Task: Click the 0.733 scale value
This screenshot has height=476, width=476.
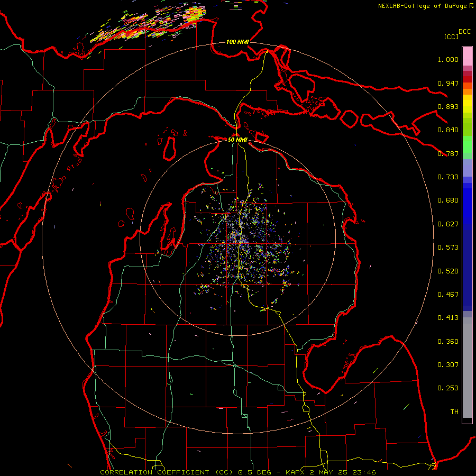Action: pos(448,177)
